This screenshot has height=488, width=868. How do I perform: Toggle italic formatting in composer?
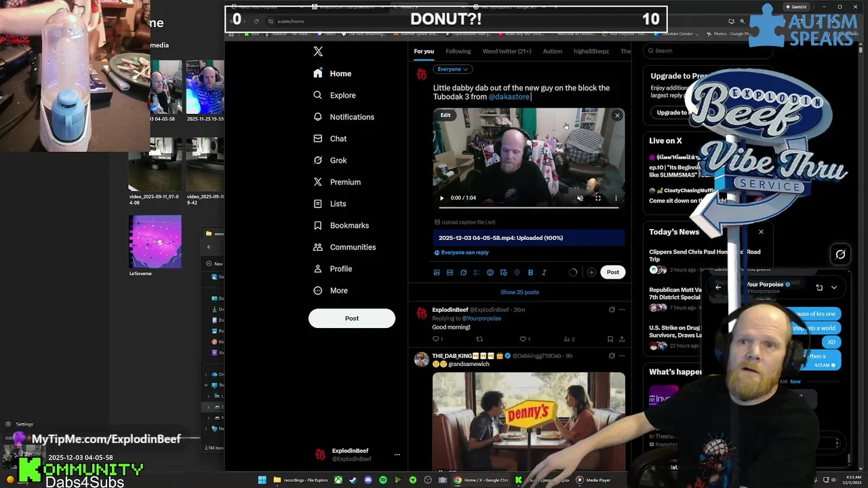[x=544, y=272]
